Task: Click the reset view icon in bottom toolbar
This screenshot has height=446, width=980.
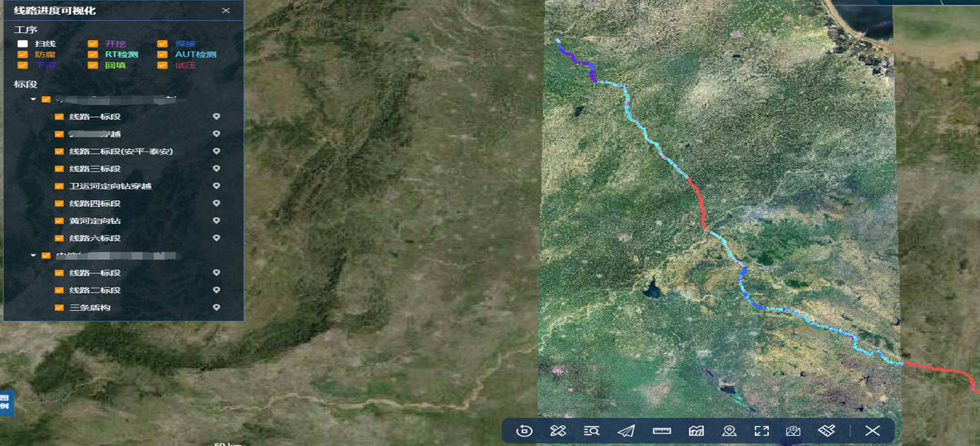Action: pyautogui.click(x=525, y=431)
